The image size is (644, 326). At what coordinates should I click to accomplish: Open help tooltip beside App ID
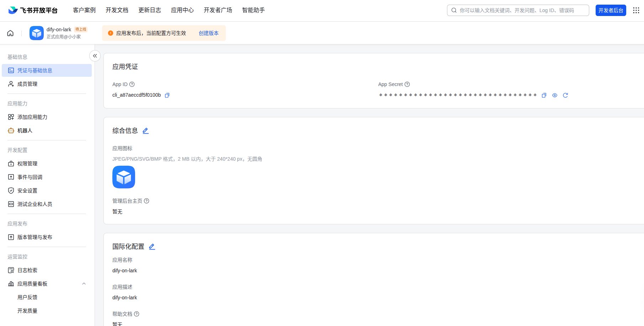(132, 84)
